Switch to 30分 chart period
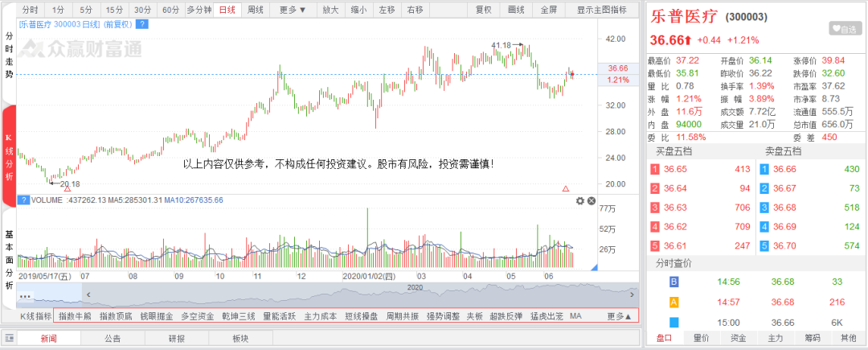Screen dimensions: 868x350 (x=142, y=10)
